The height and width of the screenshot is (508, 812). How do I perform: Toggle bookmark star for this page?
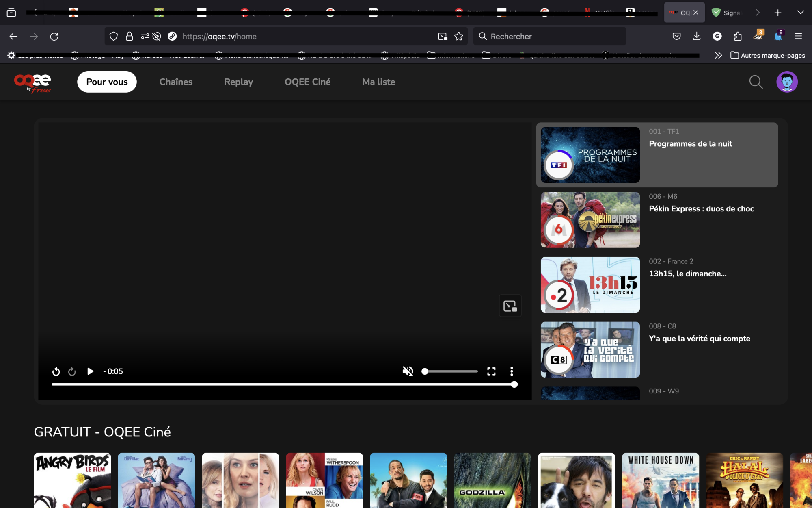(459, 36)
